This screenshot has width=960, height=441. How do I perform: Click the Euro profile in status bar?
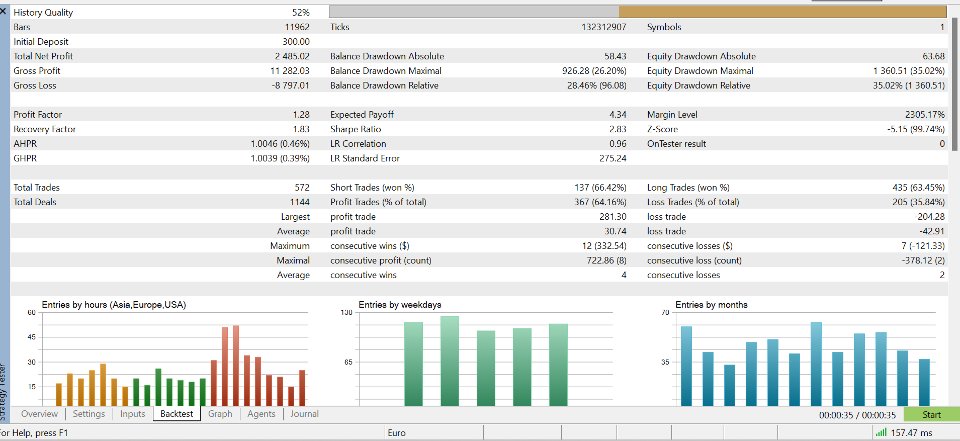click(396, 433)
